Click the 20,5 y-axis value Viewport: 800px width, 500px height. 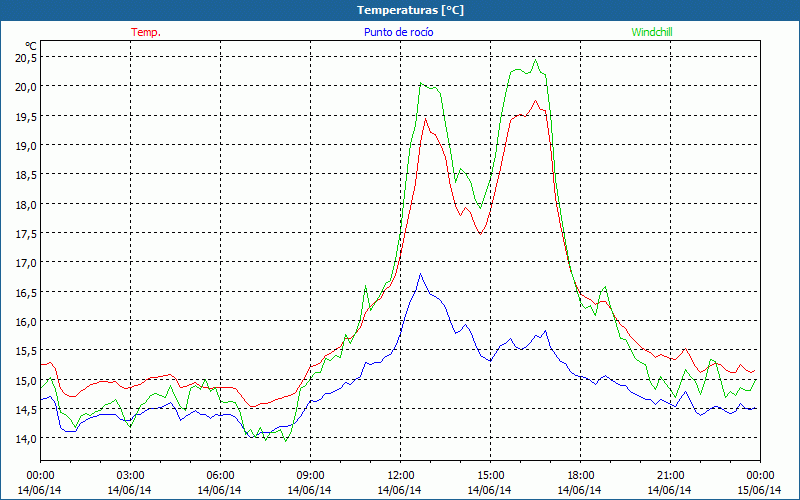tap(25, 57)
